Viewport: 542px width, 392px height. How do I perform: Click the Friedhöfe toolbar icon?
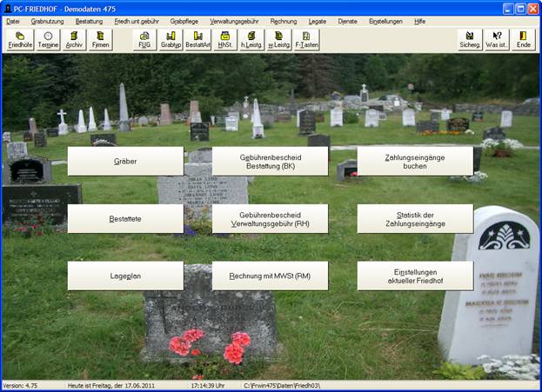20,40
